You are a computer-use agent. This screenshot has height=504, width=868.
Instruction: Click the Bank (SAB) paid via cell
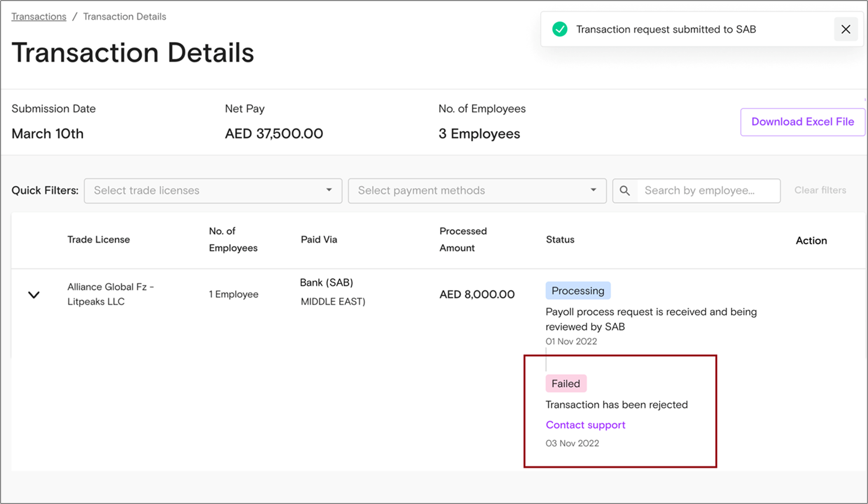(333, 292)
